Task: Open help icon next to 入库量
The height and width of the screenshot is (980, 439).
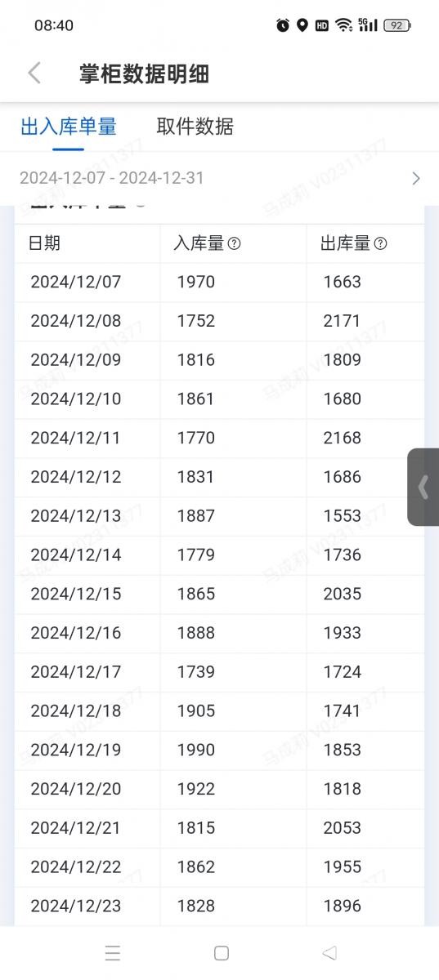Action: coord(234,243)
